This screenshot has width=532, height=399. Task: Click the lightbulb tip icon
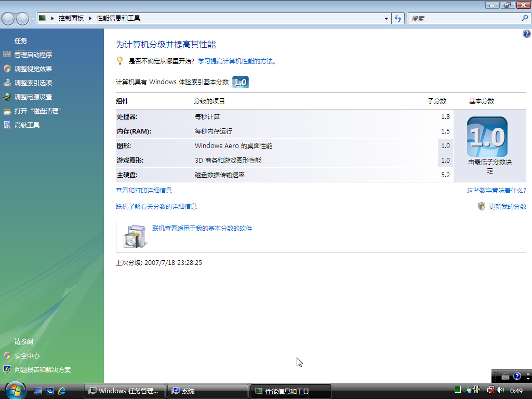pos(120,61)
